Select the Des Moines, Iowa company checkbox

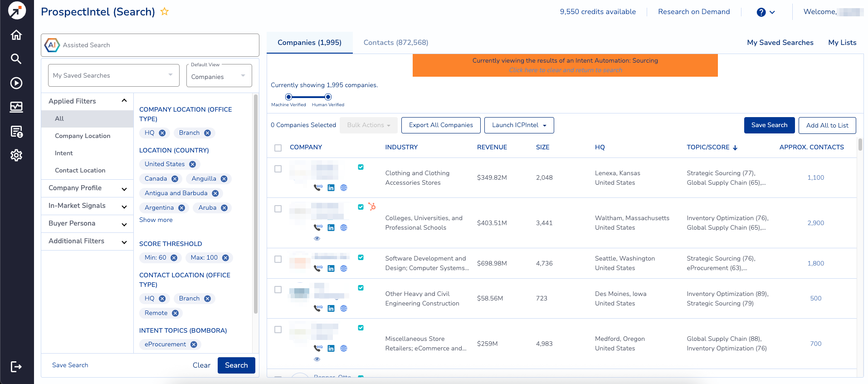(x=278, y=290)
